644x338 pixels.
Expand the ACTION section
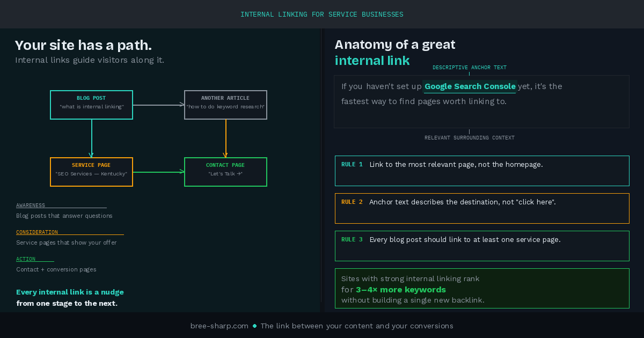click(25, 259)
